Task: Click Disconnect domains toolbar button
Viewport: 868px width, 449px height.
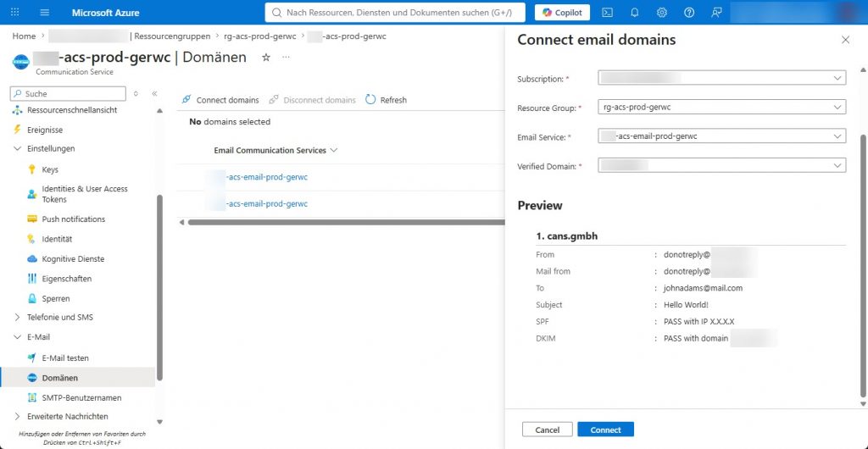Action: click(x=312, y=100)
